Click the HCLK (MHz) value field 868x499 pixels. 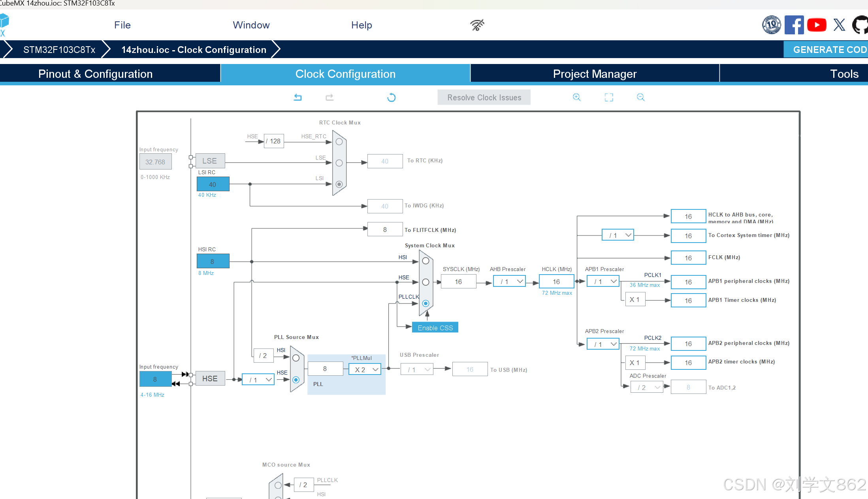point(556,282)
